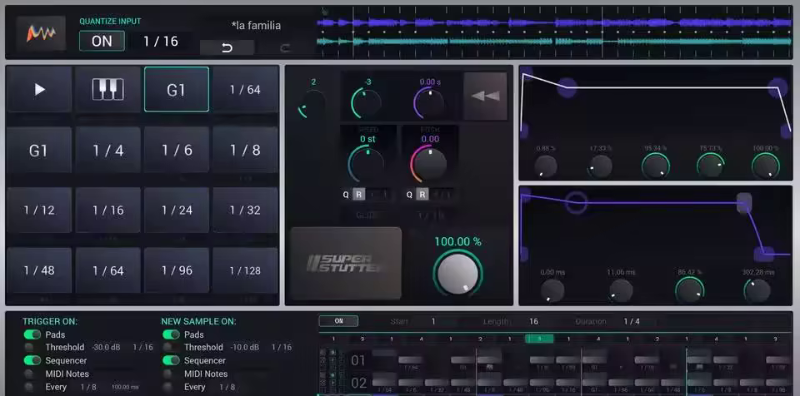
Task: Trigger the 1 / 128 stutter pad
Action: coord(245,270)
